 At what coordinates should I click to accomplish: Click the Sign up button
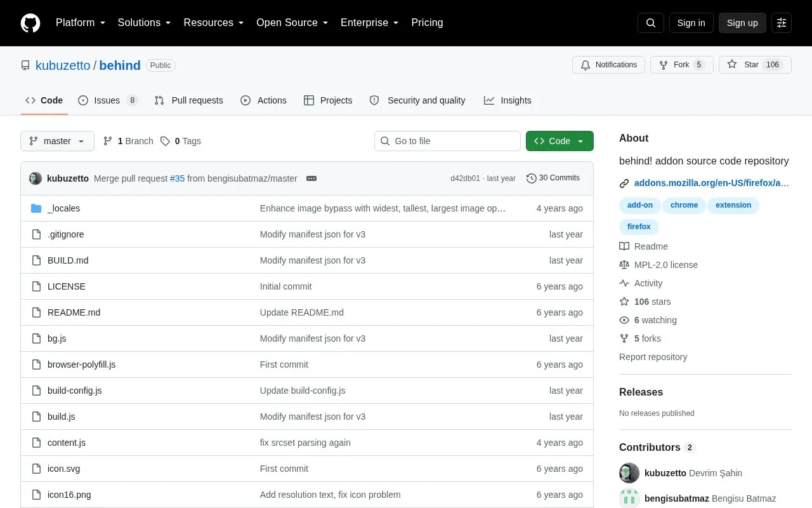coord(742,23)
